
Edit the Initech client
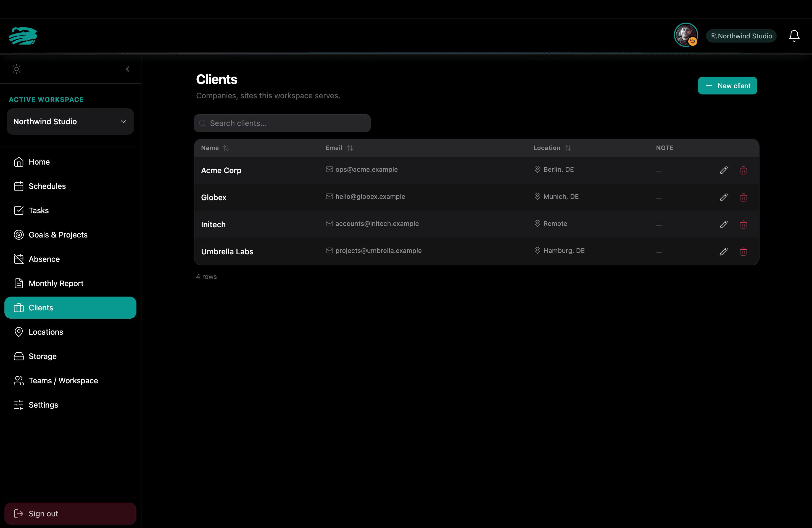723,225
